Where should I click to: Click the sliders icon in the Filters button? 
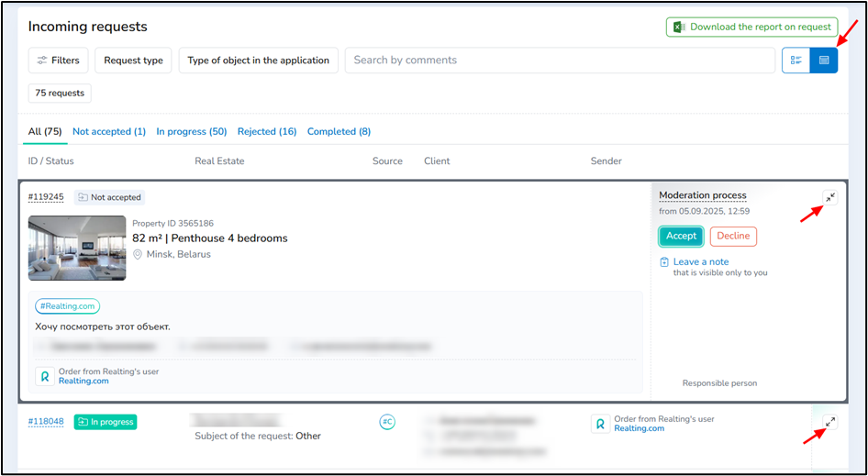point(41,61)
